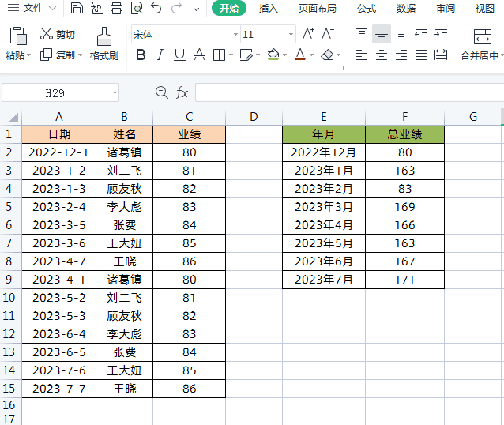Open the Paste options dropdown arrow
Image resolution: width=504 pixels, height=425 pixels.
[29, 55]
